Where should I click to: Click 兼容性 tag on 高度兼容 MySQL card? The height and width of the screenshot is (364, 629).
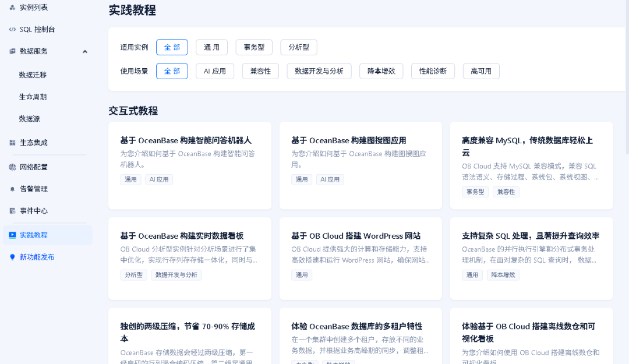[506, 192]
